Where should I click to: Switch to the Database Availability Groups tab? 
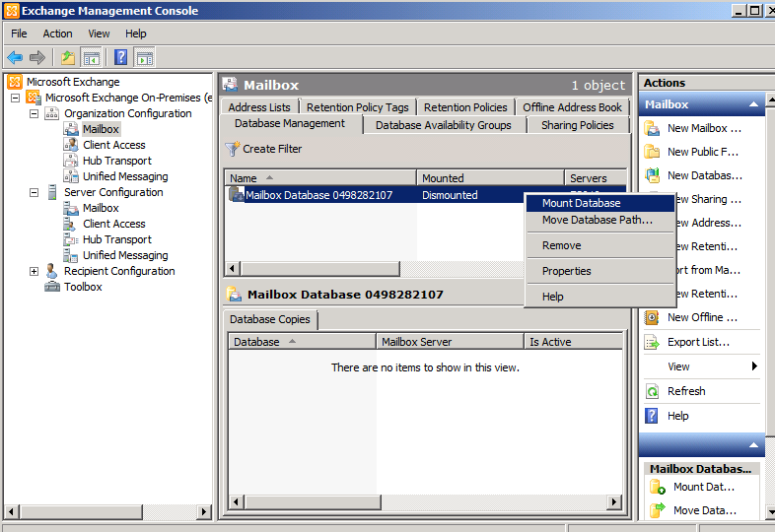[443, 125]
